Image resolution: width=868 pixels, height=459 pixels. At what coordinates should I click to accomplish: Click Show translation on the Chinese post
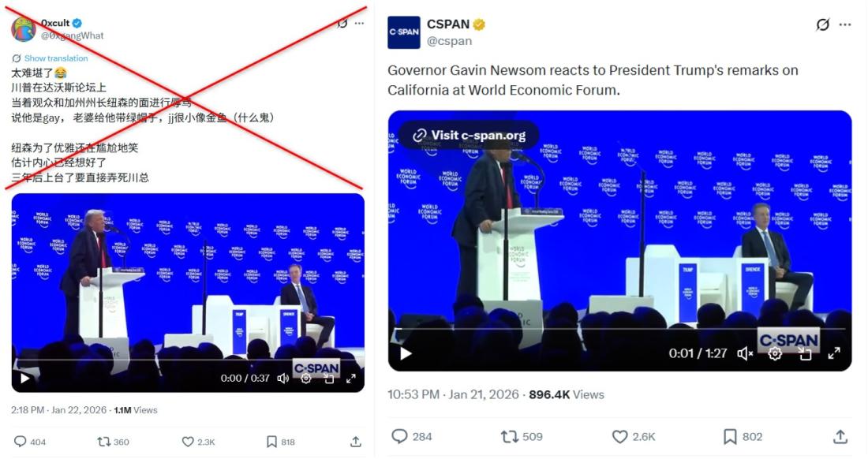click(x=55, y=58)
